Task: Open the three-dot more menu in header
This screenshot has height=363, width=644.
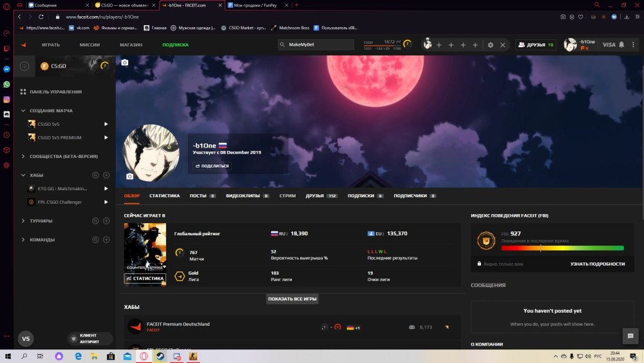Action: click(x=633, y=44)
